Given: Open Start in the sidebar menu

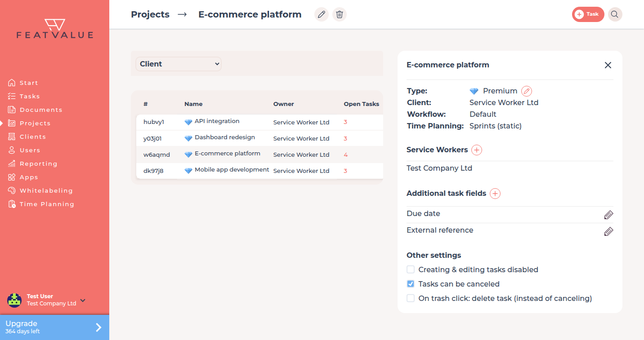Looking at the screenshot, I should coord(29,83).
